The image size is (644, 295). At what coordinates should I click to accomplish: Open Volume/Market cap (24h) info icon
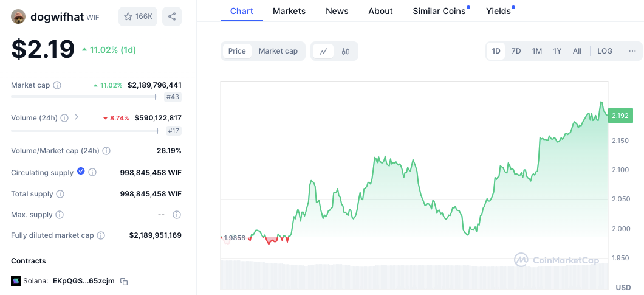tap(106, 151)
